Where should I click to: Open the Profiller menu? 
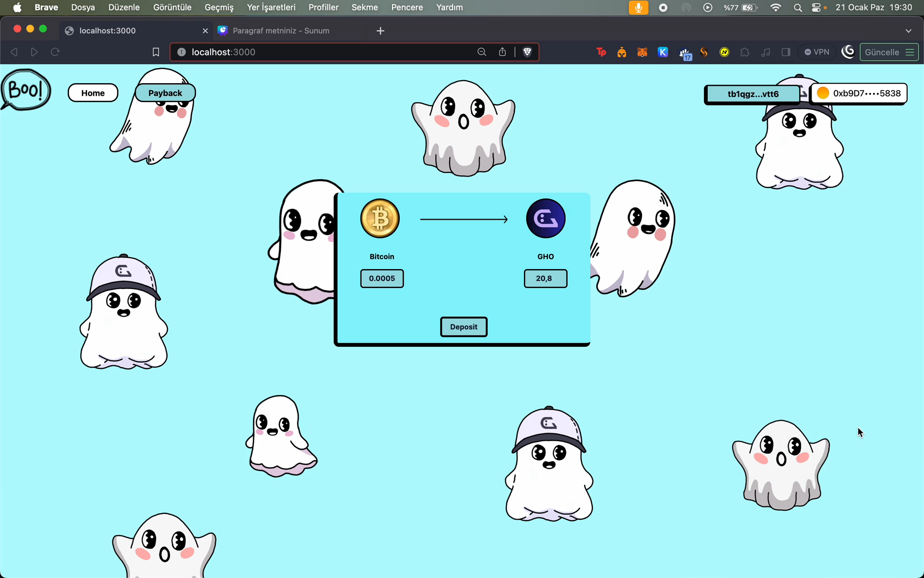point(323,8)
